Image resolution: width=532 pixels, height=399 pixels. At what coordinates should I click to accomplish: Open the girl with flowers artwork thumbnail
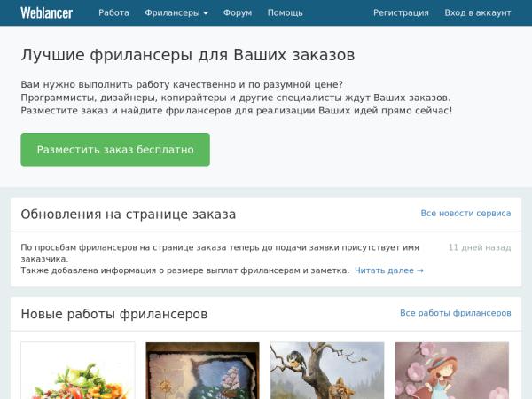pyautogui.click(x=452, y=371)
